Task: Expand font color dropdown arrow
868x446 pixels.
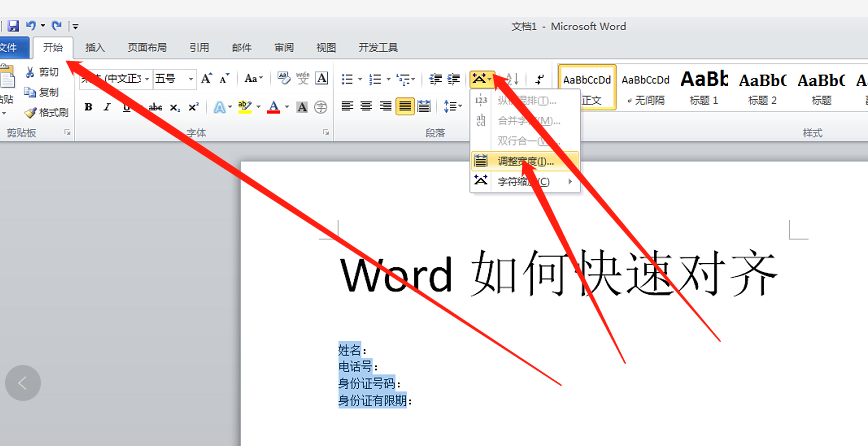Action: (287, 107)
